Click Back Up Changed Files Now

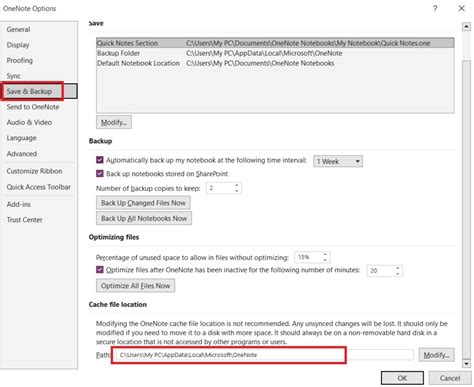point(143,203)
